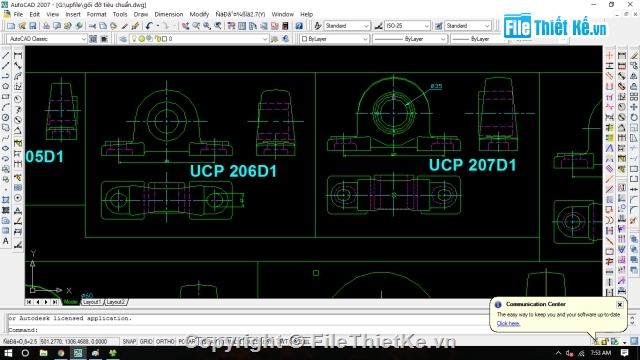Select the Multiline Text A tool

pos(6,241)
